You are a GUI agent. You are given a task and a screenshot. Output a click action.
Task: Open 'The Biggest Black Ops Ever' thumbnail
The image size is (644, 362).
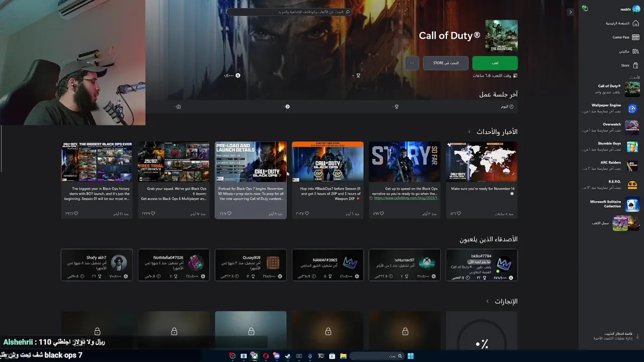point(97,161)
